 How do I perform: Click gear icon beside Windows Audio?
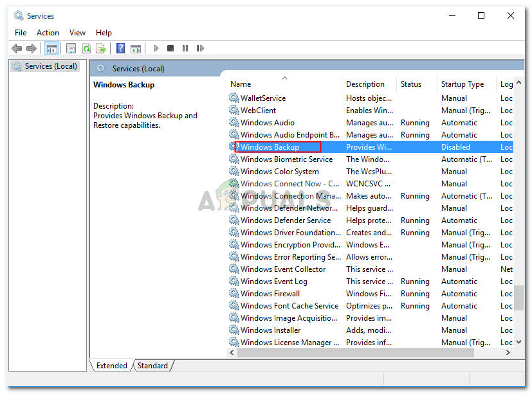(x=234, y=122)
